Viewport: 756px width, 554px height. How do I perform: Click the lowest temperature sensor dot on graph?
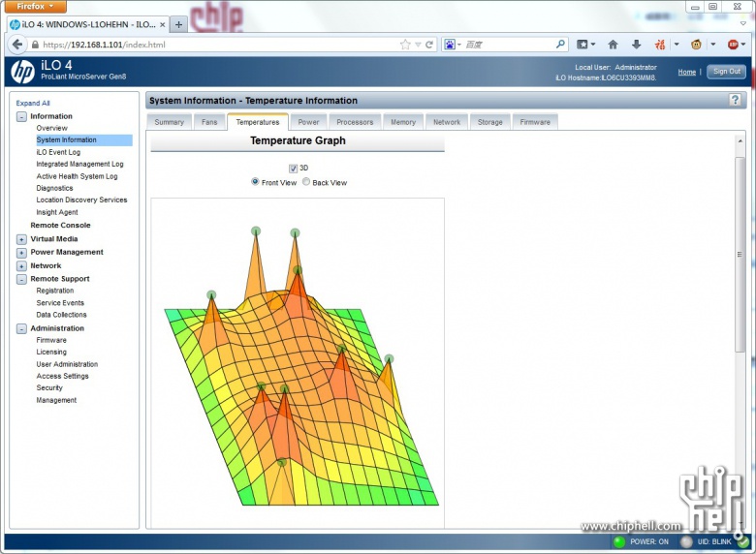(282, 462)
